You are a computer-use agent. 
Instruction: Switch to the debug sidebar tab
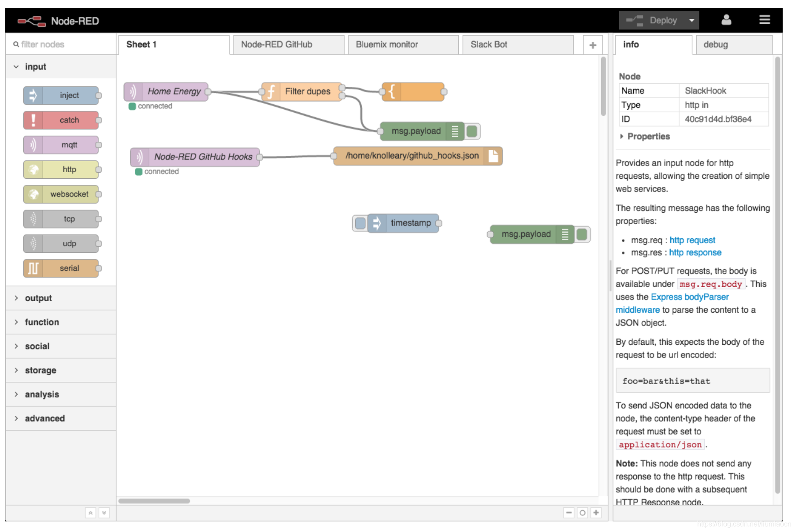pyautogui.click(x=734, y=44)
